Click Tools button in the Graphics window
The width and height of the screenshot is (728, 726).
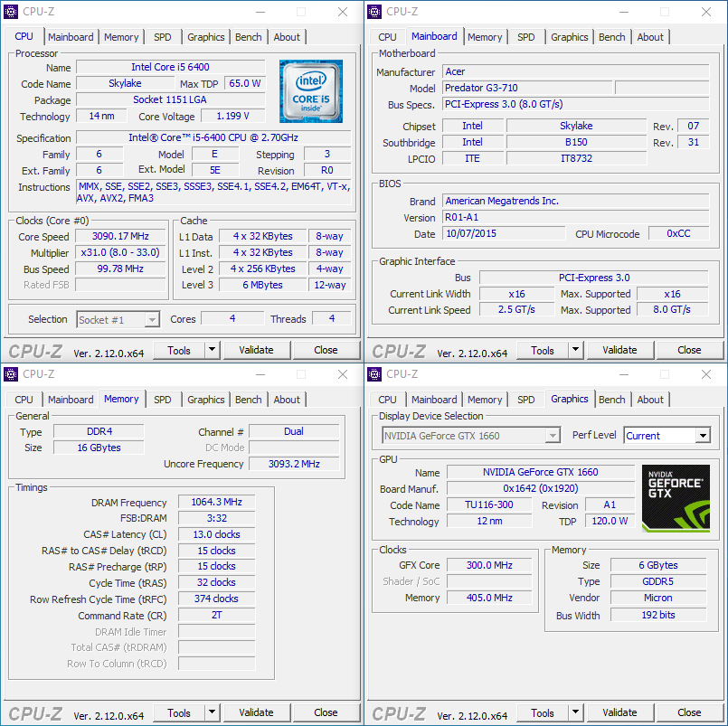pos(542,712)
